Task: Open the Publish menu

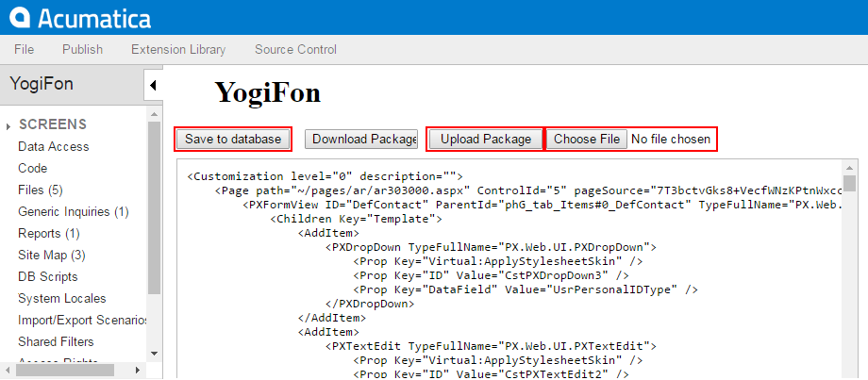Action: (82, 49)
